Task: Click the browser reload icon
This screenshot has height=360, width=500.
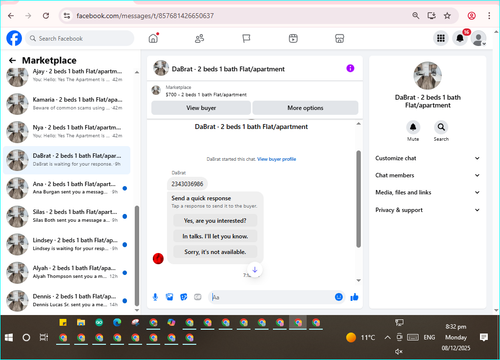Action: (46, 16)
